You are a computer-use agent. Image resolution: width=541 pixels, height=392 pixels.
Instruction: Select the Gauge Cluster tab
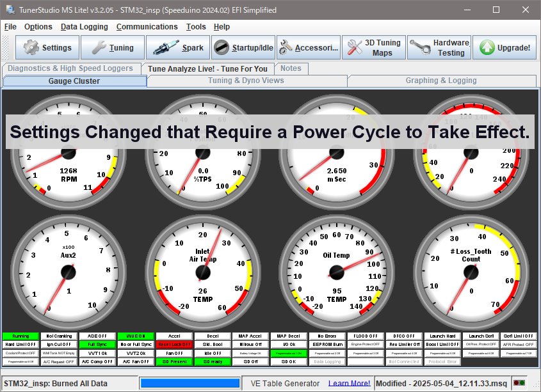click(74, 81)
